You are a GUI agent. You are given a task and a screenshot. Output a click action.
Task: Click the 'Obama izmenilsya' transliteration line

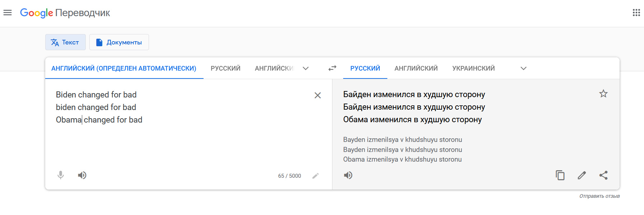(x=402, y=159)
